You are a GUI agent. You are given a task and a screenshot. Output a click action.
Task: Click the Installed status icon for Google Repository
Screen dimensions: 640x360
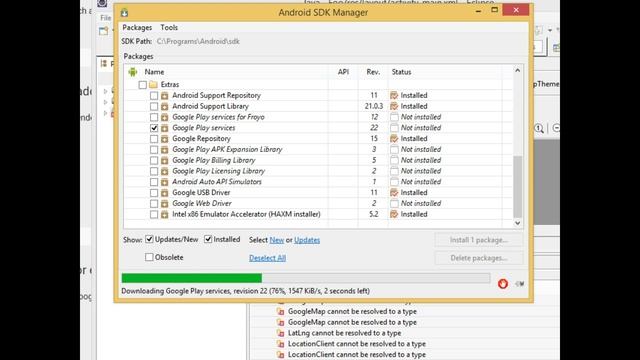[394, 138]
